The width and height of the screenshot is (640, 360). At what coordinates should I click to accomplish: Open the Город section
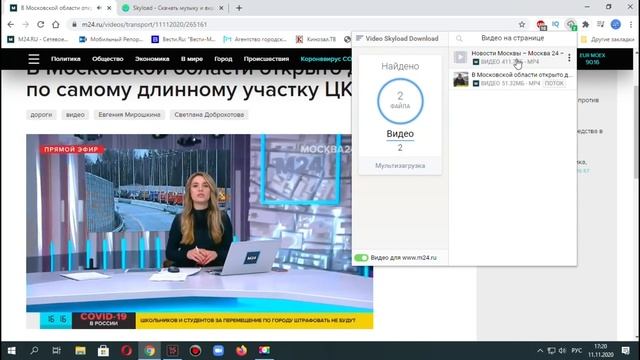click(223, 59)
